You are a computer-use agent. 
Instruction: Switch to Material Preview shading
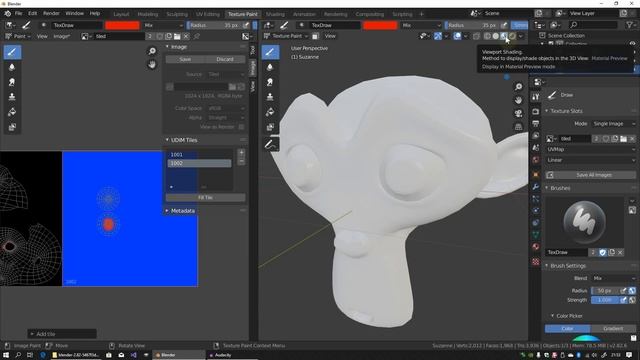(504, 36)
